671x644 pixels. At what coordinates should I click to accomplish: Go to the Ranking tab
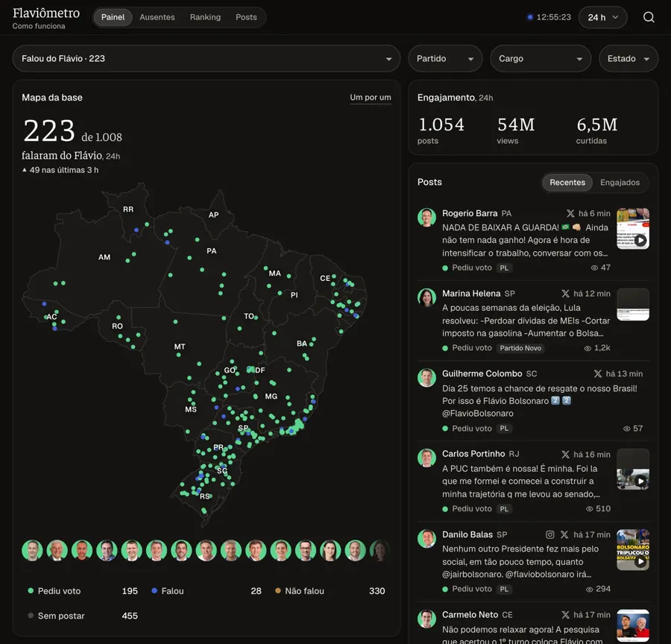205,17
